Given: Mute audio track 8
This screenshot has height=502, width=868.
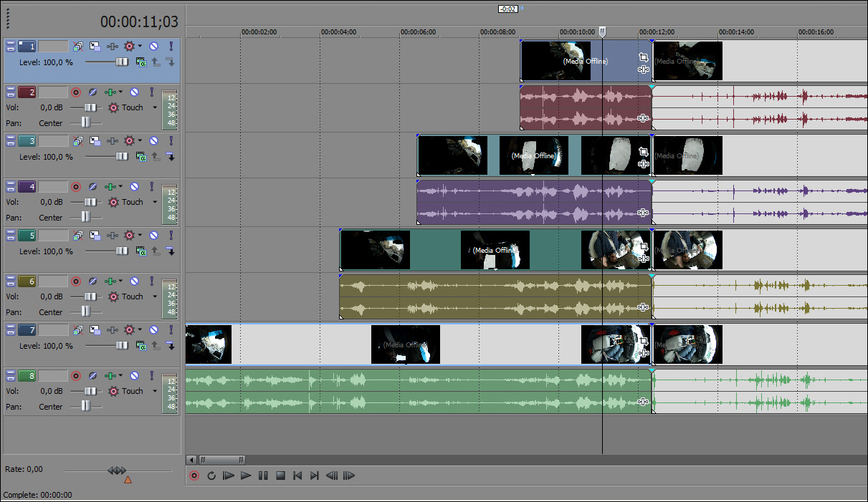Looking at the screenshot, I should pos(134,375).
